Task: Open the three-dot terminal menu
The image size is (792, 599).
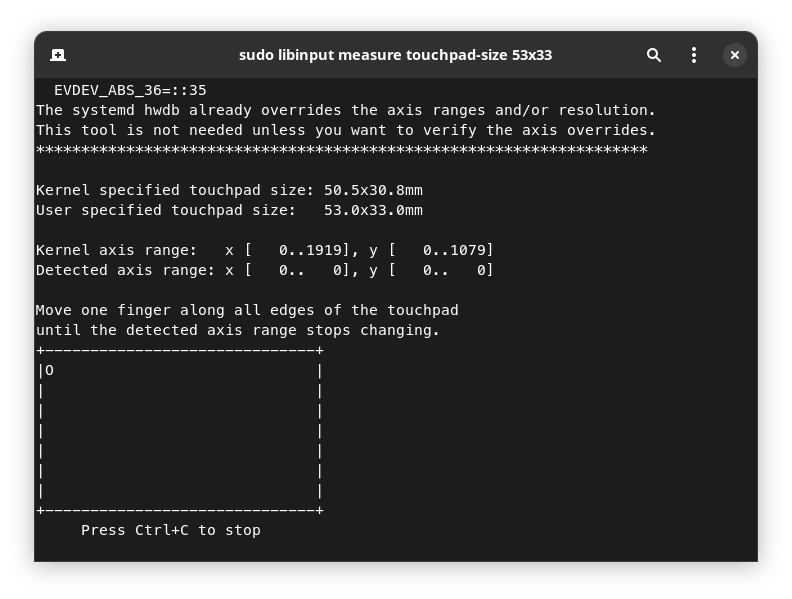Action: 694,55
